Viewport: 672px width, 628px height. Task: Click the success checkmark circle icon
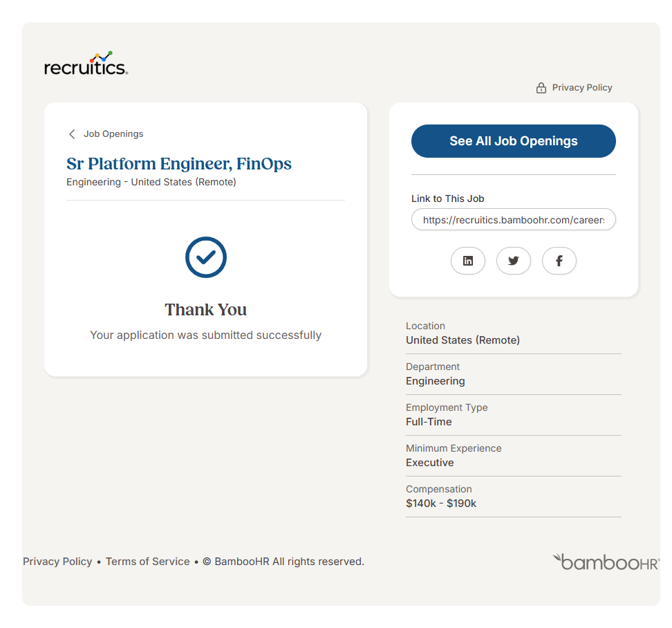206,257
